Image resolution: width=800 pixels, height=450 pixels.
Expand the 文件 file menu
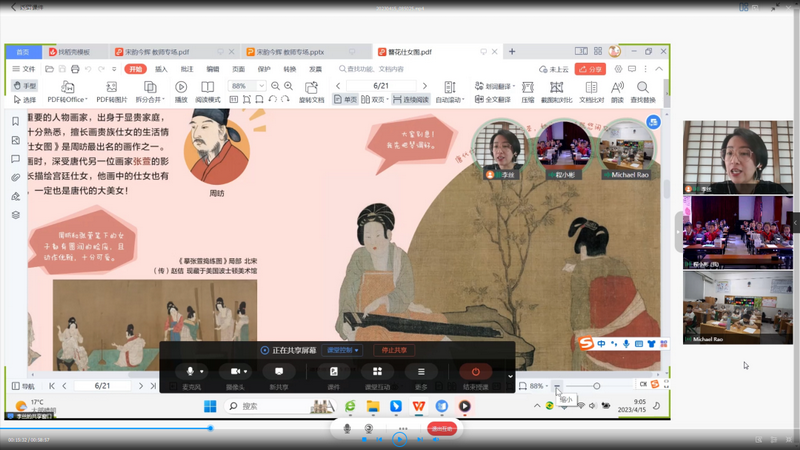24,69
